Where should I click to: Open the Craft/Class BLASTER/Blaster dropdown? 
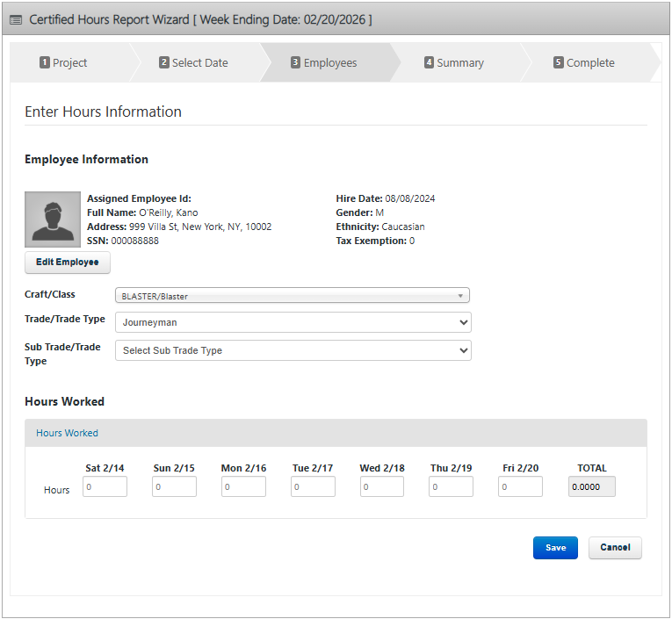pyautogui.click(x=293, y=296)
